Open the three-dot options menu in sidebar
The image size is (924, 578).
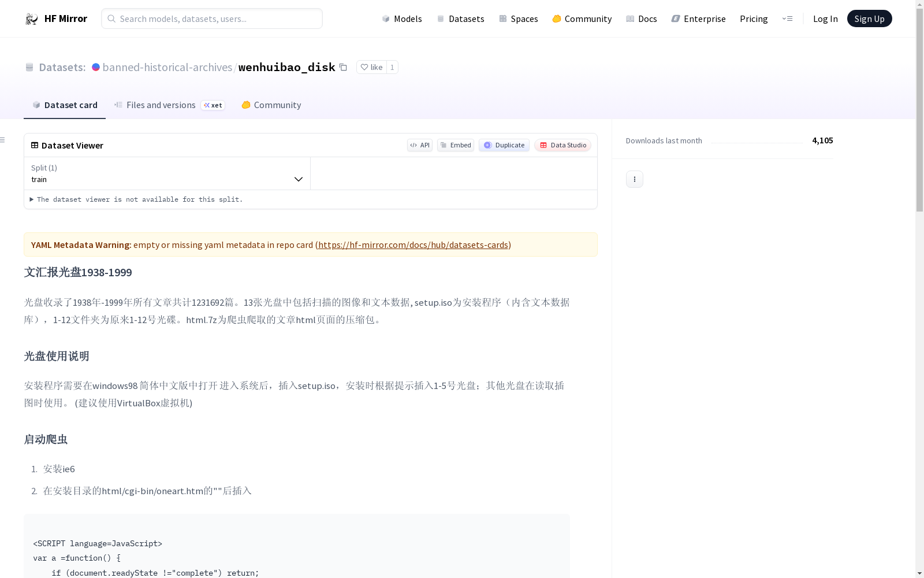635,179
